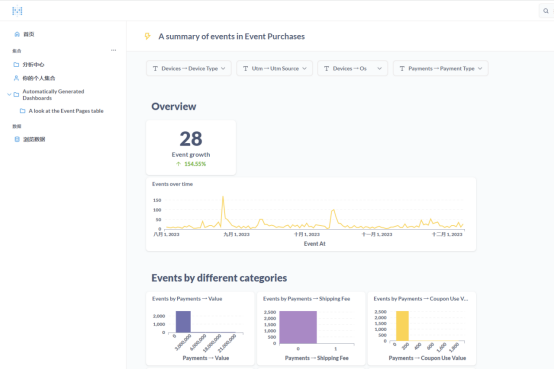Viewport: 554px width, 370px height.
Task: Click the Event growth label
Action: [x=191, y=154]
